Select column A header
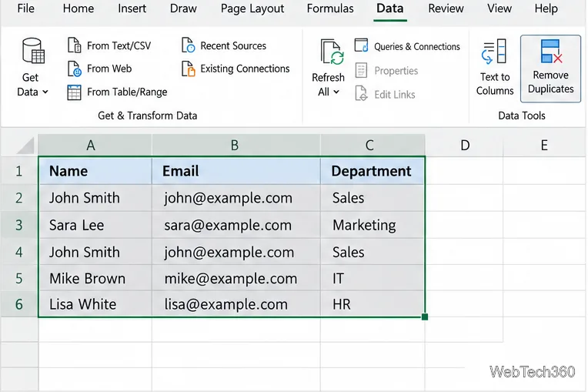This screenshot has width=588, height=392. click(x=95, y=146)
